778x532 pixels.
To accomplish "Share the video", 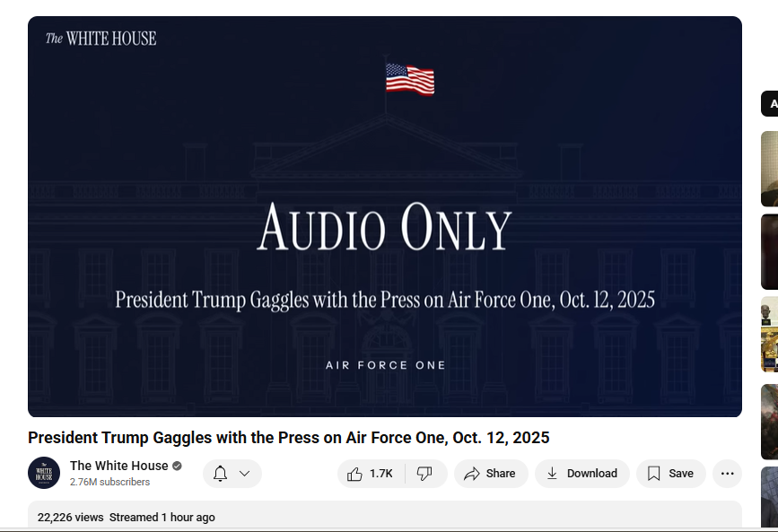I will click(x=490, y=474).
